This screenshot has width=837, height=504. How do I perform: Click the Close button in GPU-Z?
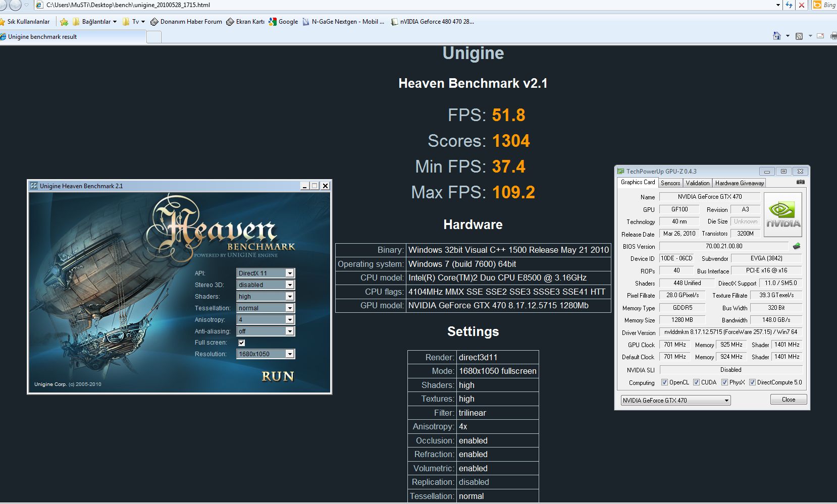click(789, 400)
